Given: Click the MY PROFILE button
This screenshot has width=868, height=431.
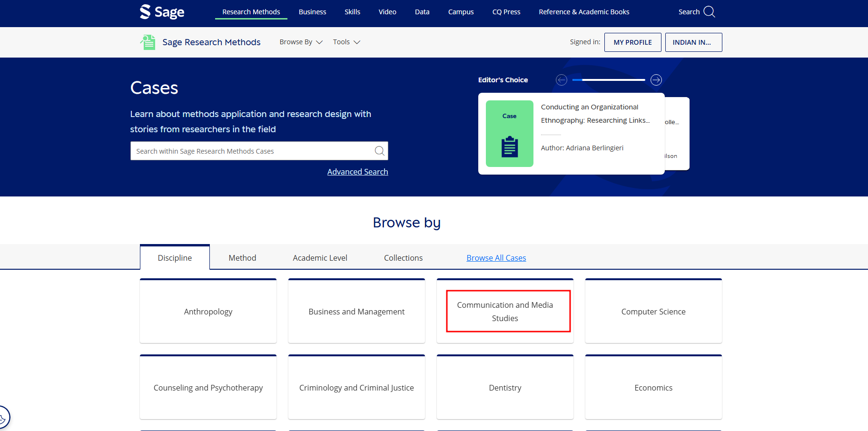Looking at the screenshot, I should 632,42.
